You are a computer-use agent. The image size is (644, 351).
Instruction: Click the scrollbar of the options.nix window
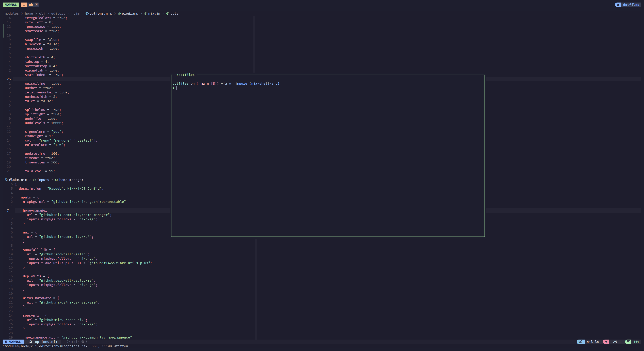[x=254, y=44]
